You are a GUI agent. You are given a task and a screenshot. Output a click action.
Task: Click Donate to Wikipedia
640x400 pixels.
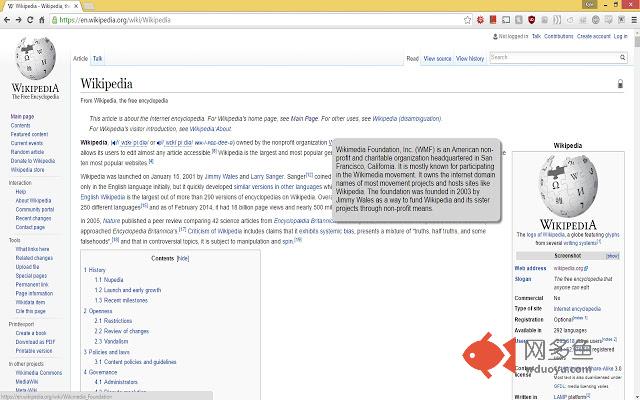coord(33,161)
